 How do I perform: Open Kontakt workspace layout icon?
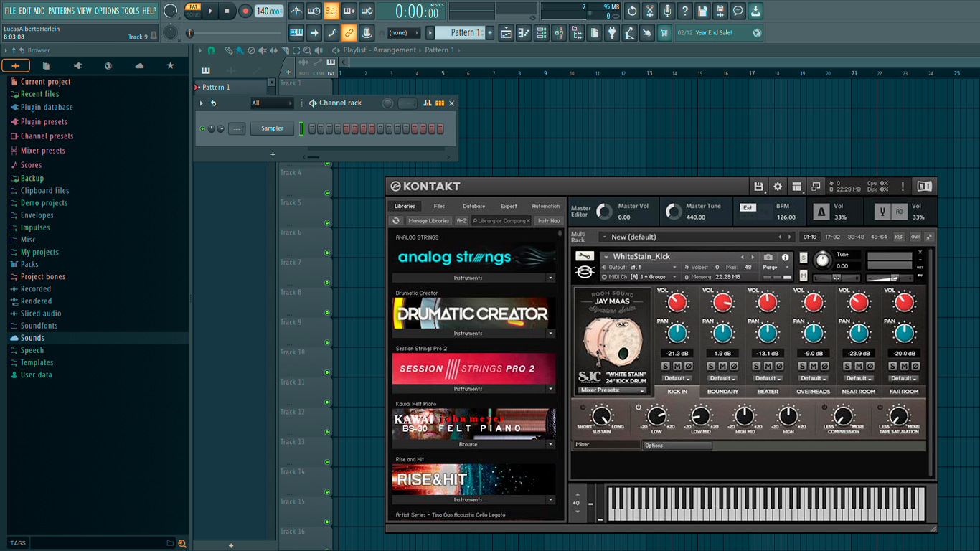pyautogui.click(x=796, y=187)
